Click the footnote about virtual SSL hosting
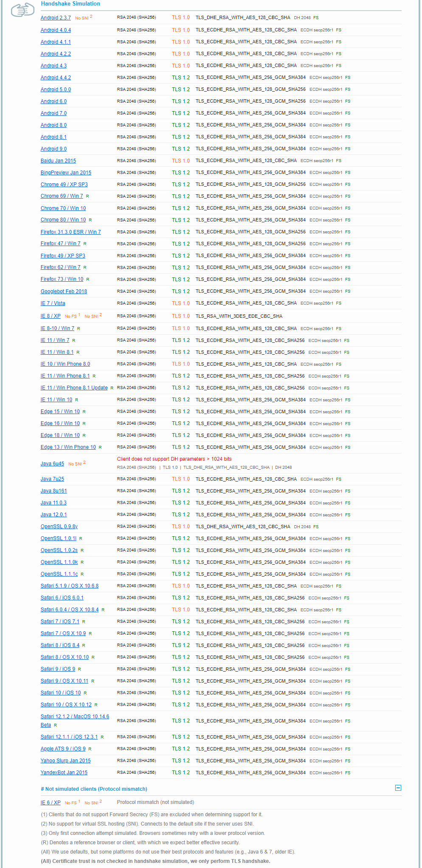Screen dimensions: 422x868 (147, 824)
